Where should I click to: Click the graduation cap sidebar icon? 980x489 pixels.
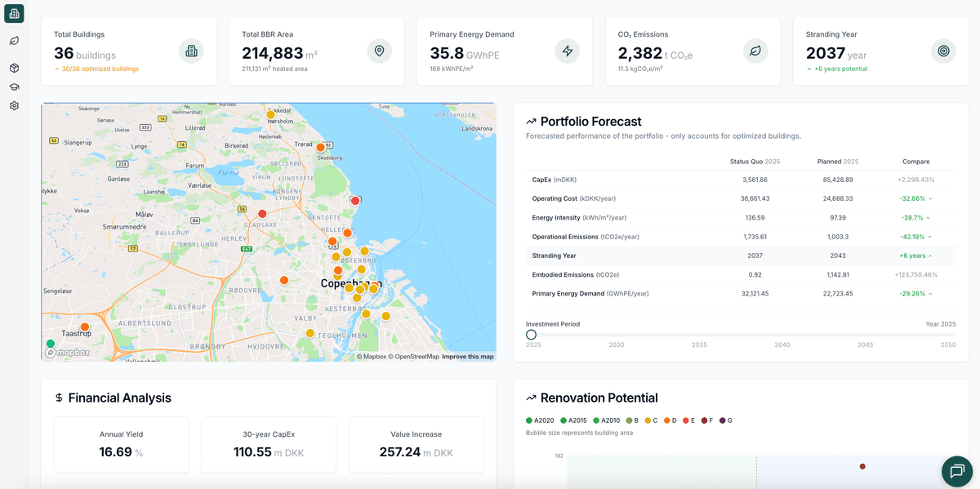click(14, 87)
